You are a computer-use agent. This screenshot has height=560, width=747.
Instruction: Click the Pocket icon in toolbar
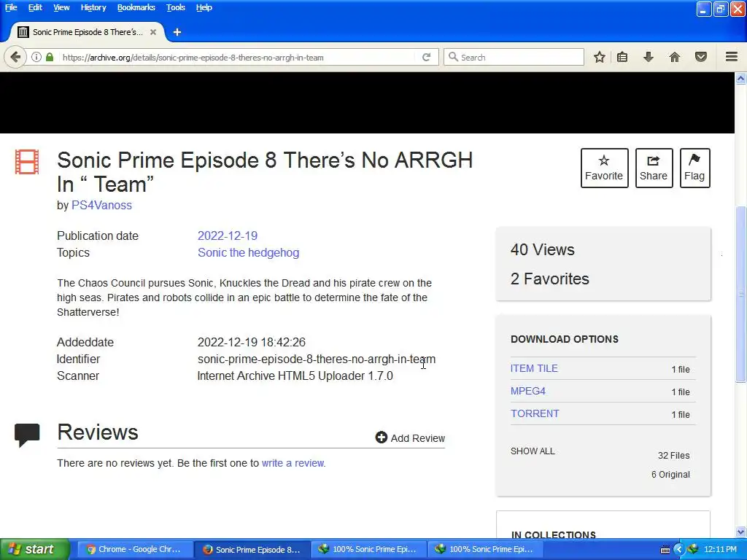click(701, 57)
